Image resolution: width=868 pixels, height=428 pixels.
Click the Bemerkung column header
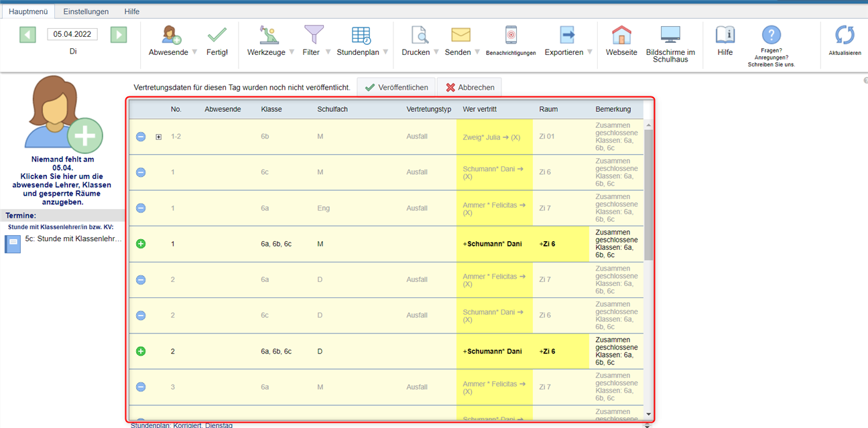tap(613, 109)
